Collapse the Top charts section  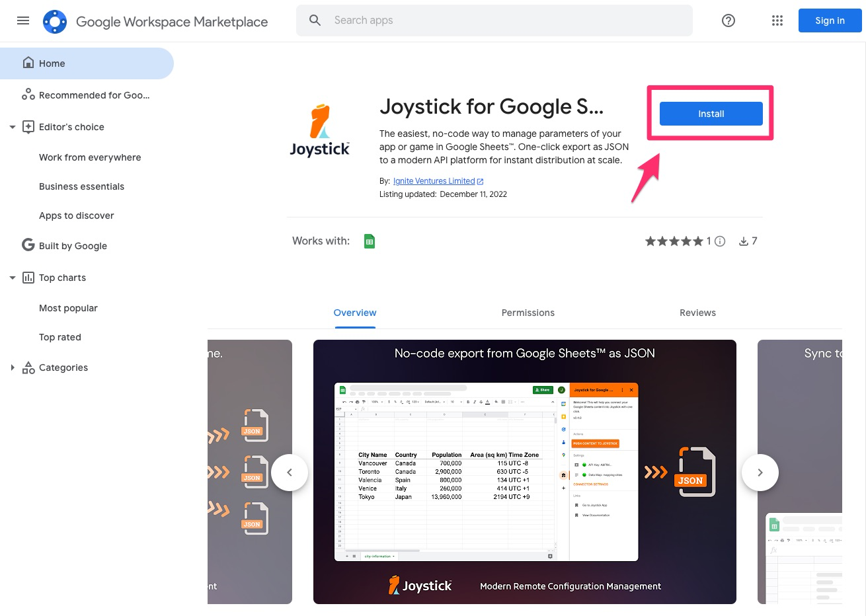click(x=12, y=278)
